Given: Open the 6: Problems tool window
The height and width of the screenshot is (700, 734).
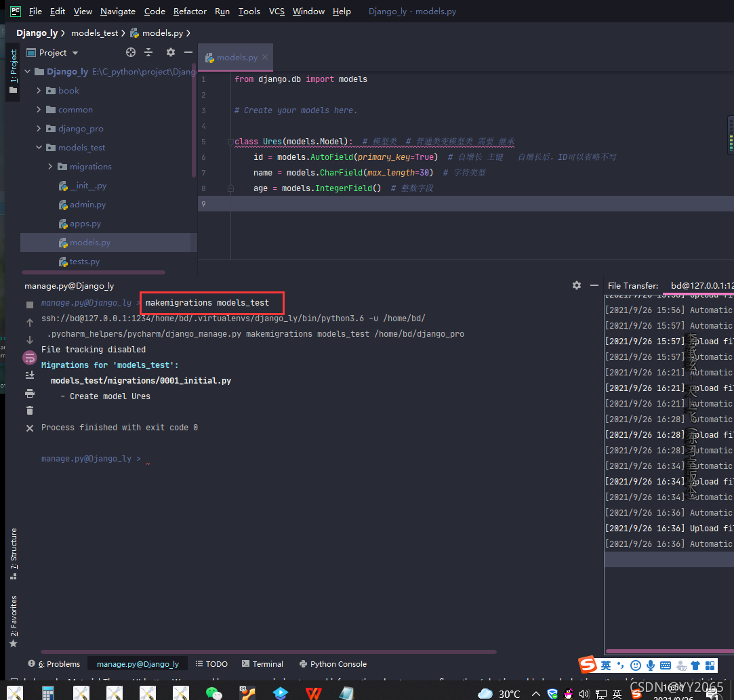Looking at the screenshot, I should pos(54,664).
